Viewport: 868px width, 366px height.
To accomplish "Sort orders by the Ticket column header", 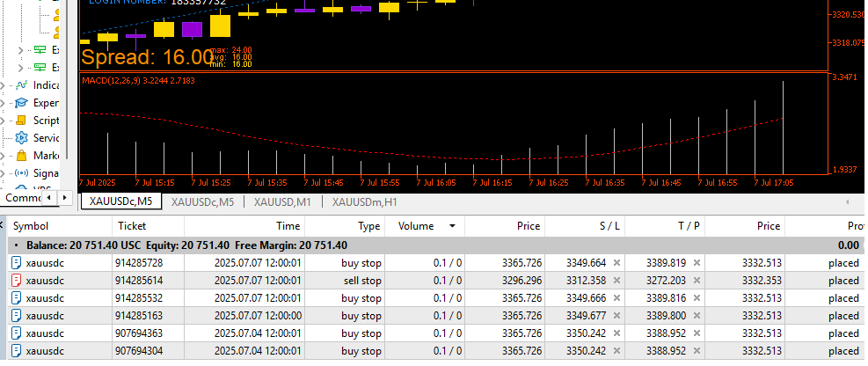I will 148,226.
